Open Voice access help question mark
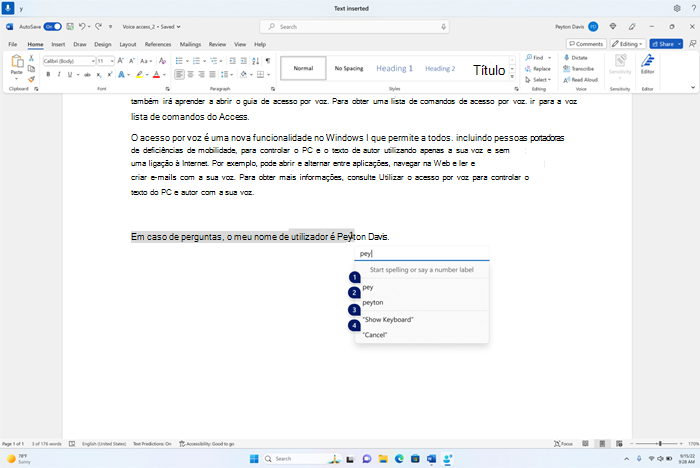700x468 pixels. pos(693,8)
